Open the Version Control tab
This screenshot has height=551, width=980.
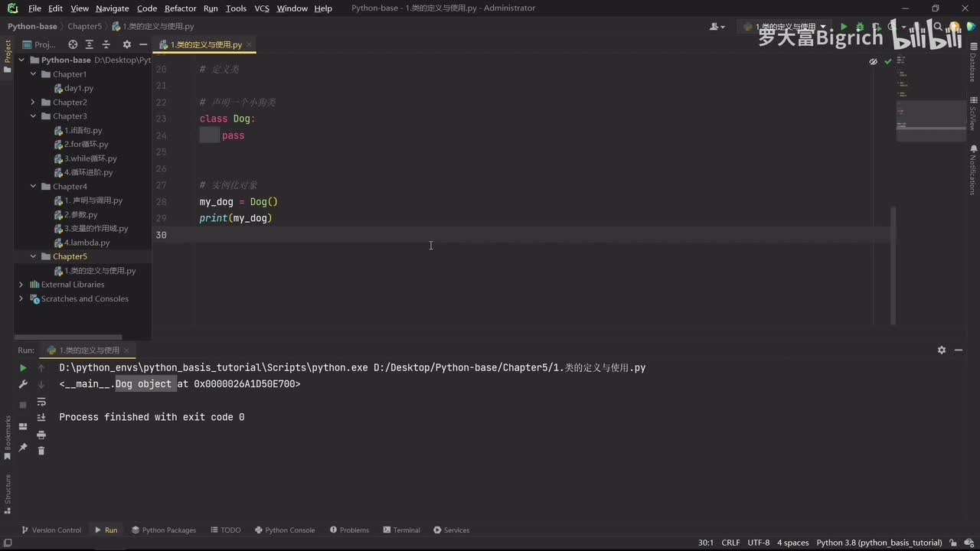tap(51, 530)
